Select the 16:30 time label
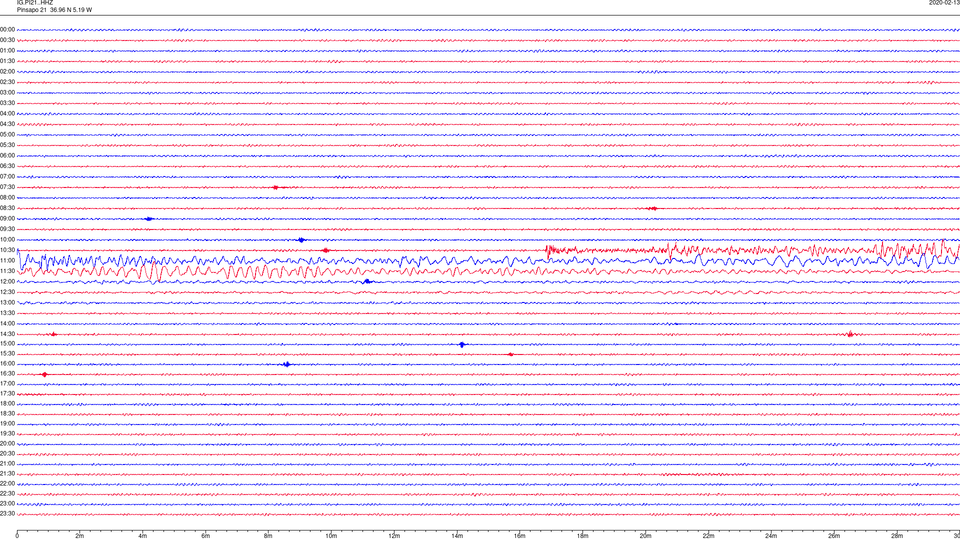 coord(7,373)
